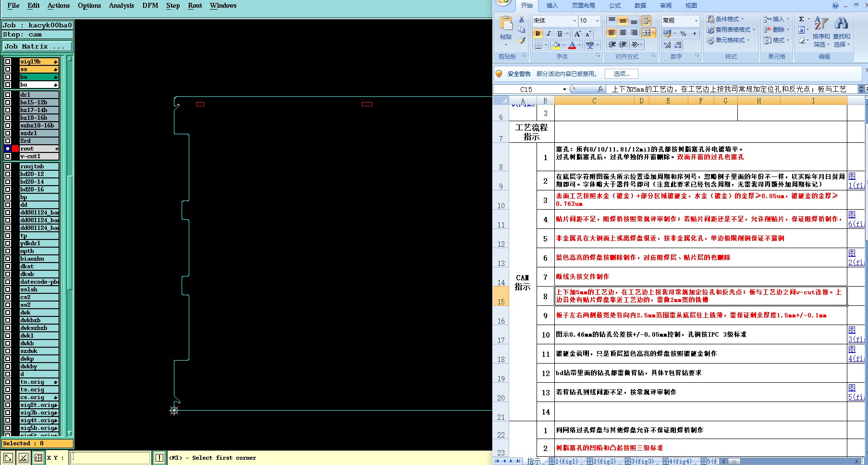This screenshot has height=465, width=868.
Task: Switch to the 公式 ribbon tab
Action: click(x=615, y=6)
